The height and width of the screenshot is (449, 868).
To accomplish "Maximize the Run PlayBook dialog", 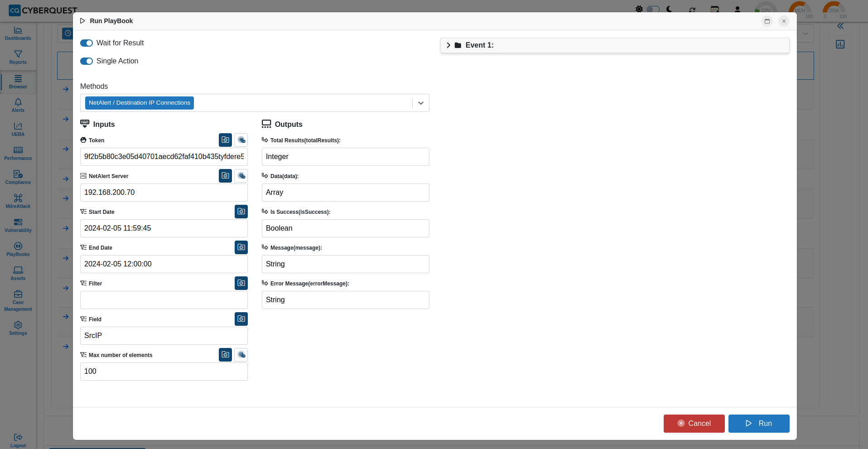I will pos(767,21).
